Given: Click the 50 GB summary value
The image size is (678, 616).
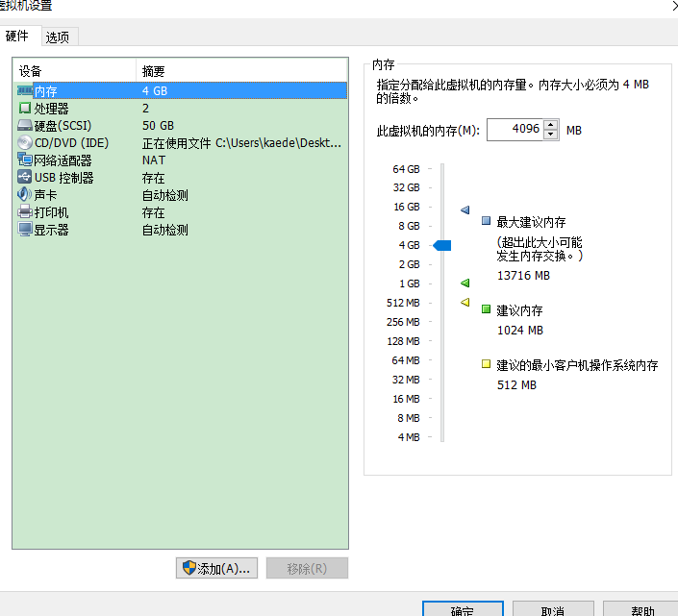Looking at the screenshot, I should click(x=158, y=125).
